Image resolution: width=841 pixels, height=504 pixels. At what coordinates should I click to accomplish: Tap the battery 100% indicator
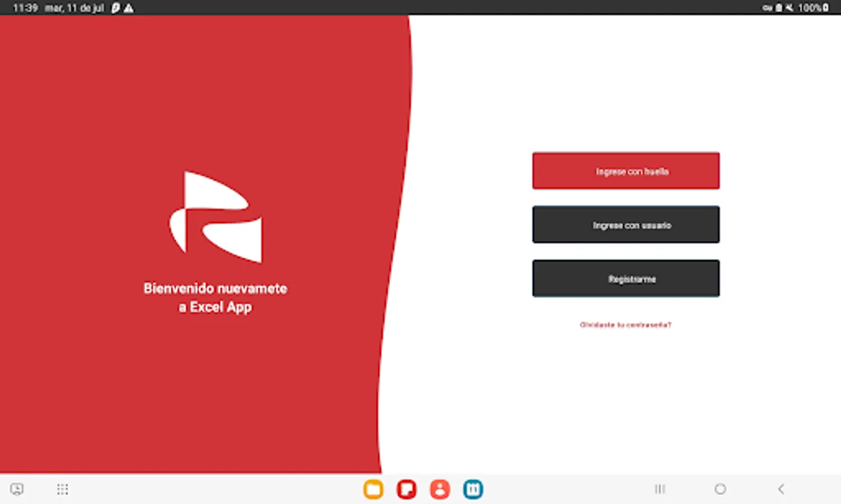pos(814,8)
